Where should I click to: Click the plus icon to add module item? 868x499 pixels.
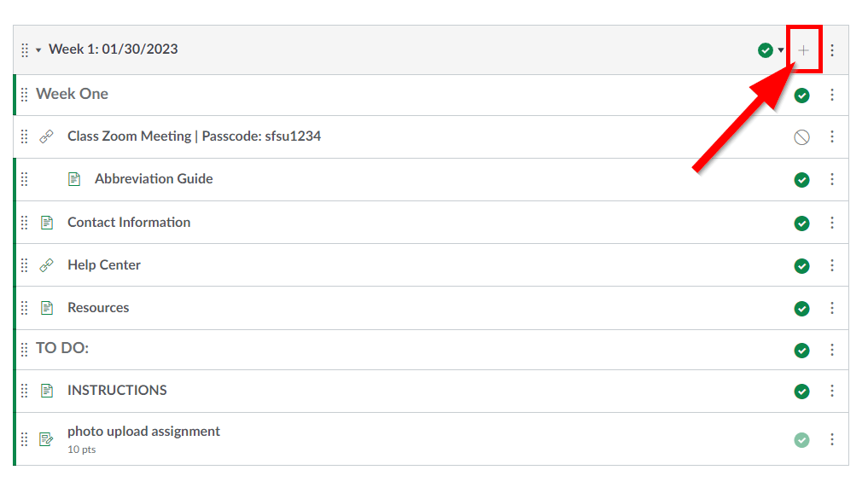click(803, 50)
